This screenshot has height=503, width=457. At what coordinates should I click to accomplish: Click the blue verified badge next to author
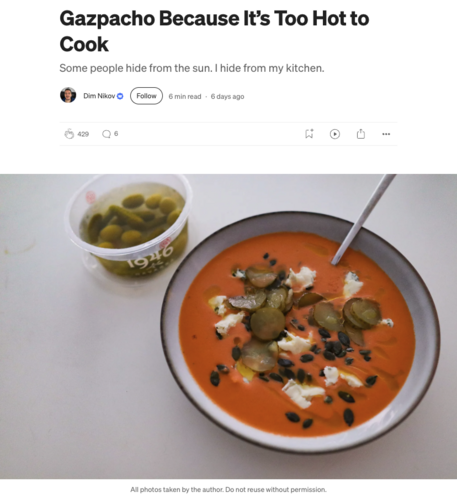120,96
